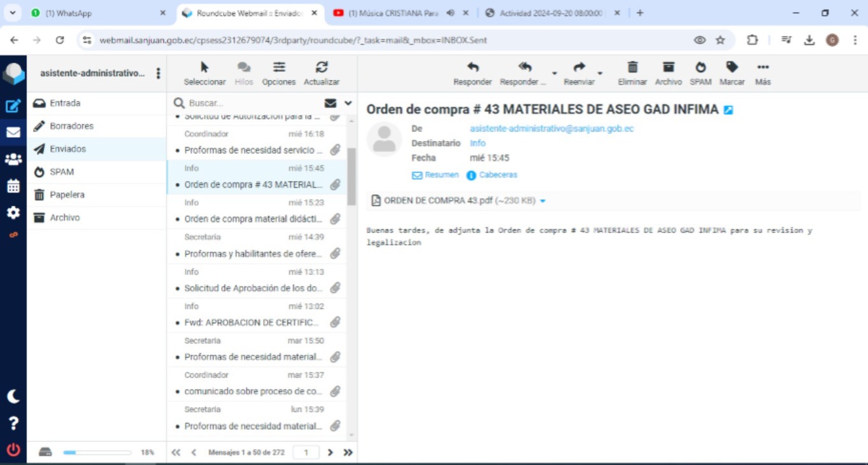This screenshot has width=868, height=465.
Task: Open the Borradores folder
Action: coord(71,126)
